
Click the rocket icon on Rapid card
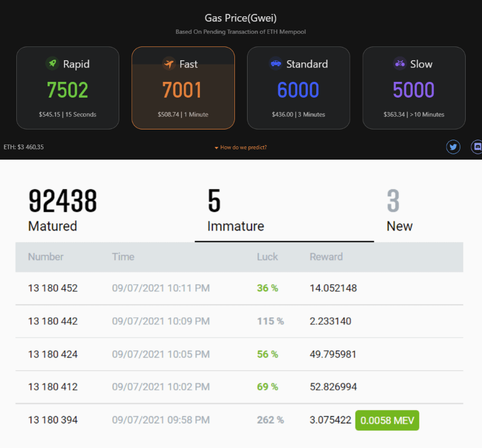[52, 64]
